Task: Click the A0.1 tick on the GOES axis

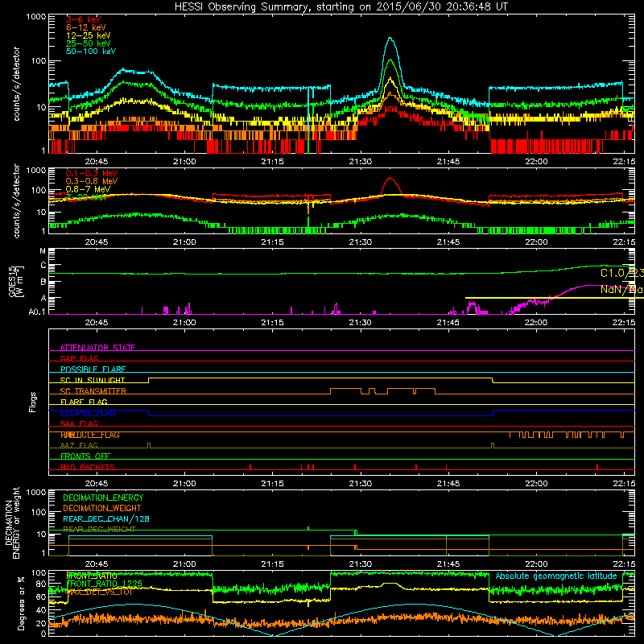Action: 37,312
